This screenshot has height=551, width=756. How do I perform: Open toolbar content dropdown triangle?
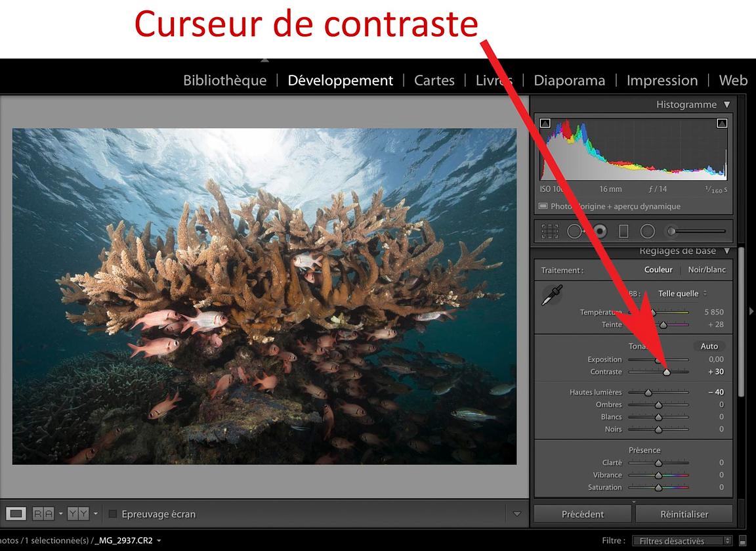pos(517,514)
